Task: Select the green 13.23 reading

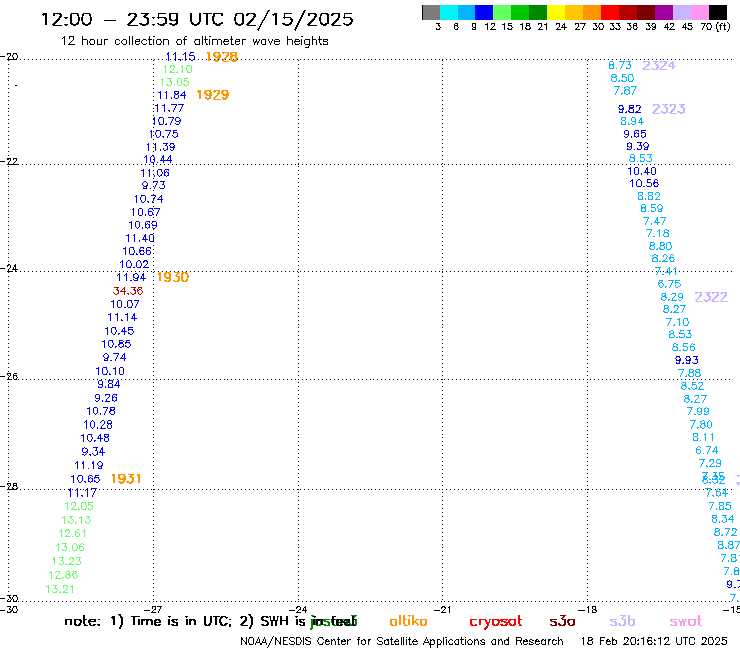Action: pyautogui.click(x=67, y=561)
